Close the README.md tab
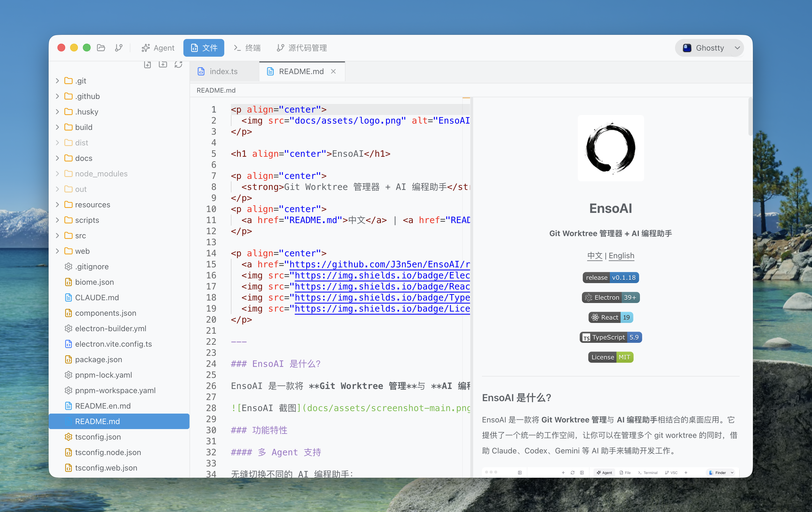Image resolution: width=812 pixels, height=512 pixels. [x=333, y=71]
